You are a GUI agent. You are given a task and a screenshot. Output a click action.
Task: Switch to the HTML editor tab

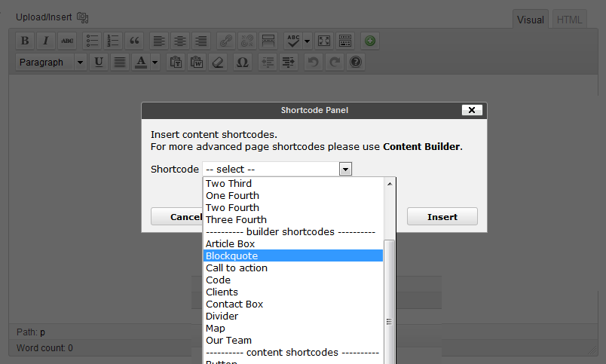569,20
